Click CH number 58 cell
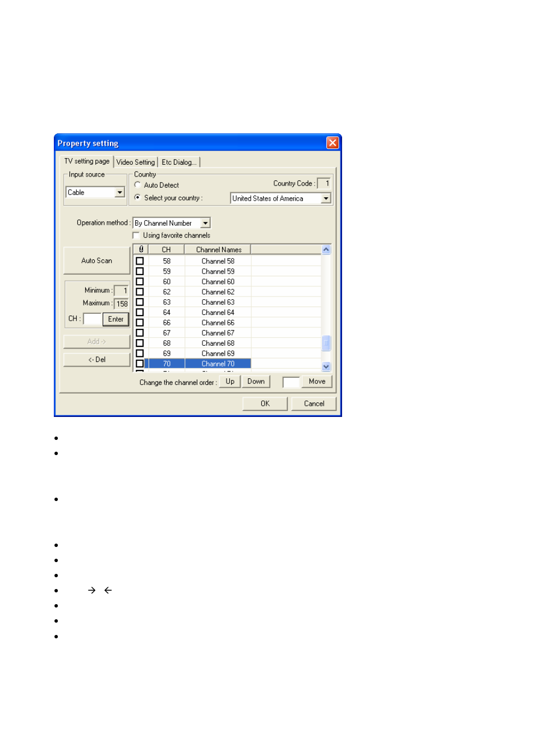Image resolution: width=535 pixels, height=756 pixels. click(167, 261)
